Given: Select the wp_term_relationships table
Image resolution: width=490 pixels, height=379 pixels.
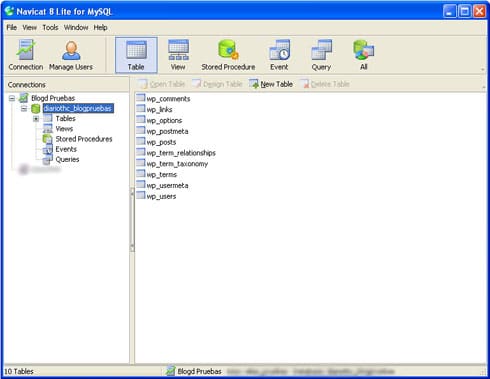Looking at the screenshot, I should pyautogui.click(x=181, y=153).
